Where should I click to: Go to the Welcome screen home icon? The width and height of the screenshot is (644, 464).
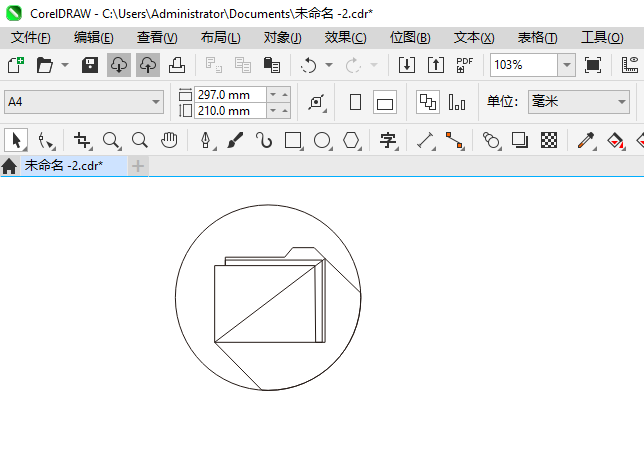point(9,166)
